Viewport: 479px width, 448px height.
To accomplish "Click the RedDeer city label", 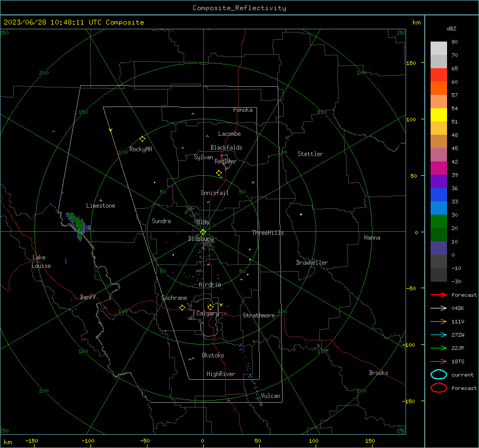I will click(226, 161).
